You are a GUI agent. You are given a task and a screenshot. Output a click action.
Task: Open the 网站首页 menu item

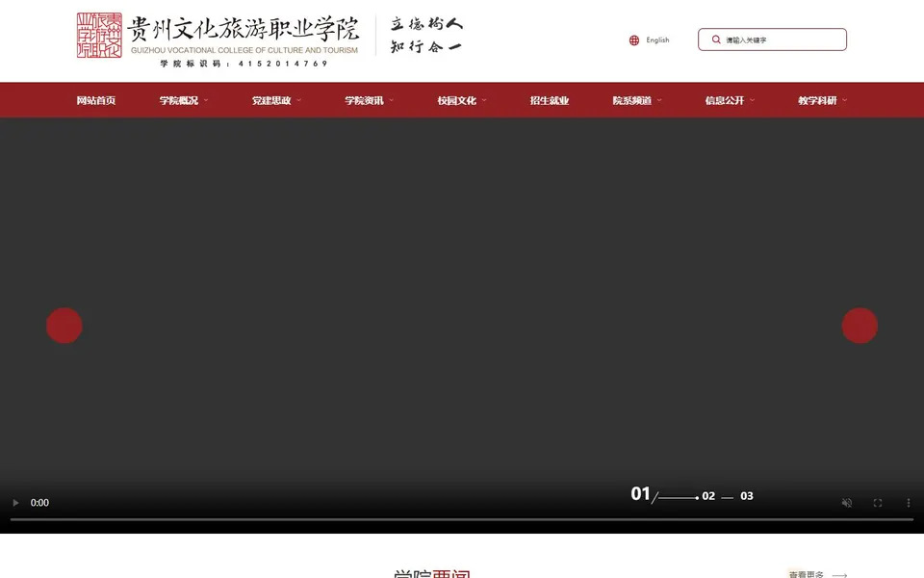96,100
